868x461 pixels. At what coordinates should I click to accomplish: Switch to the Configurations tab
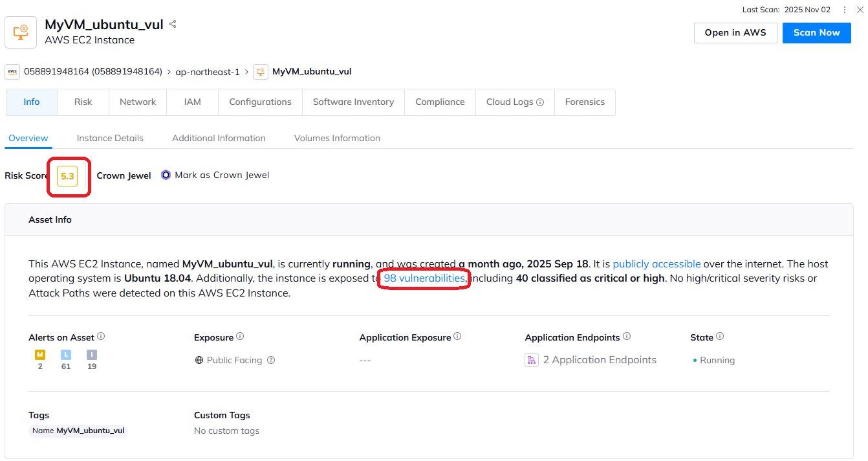(260, 102)
